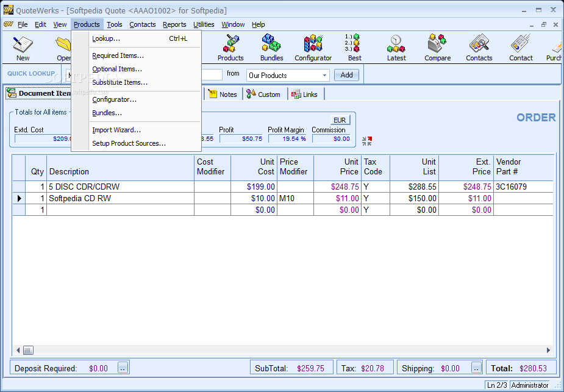Click the Best price toolbar icon
Screen dimensions: 564x392
point(354,48)
